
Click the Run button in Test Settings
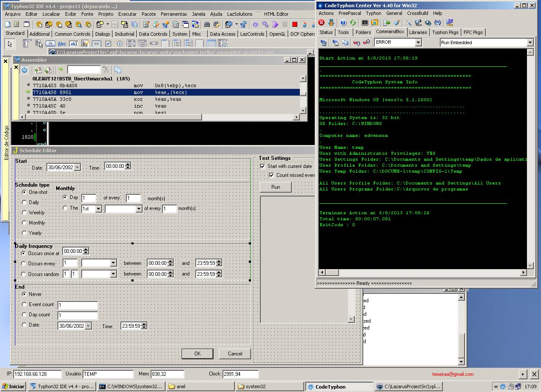[x=276, y=187]
